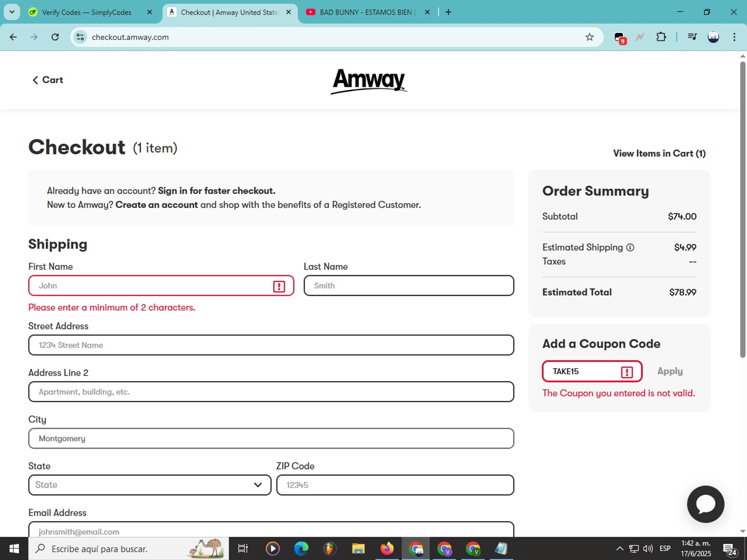Click the ESP language indicator
Image resolution: width=747 pixels, height=560 pixels.
coord(665,549)
